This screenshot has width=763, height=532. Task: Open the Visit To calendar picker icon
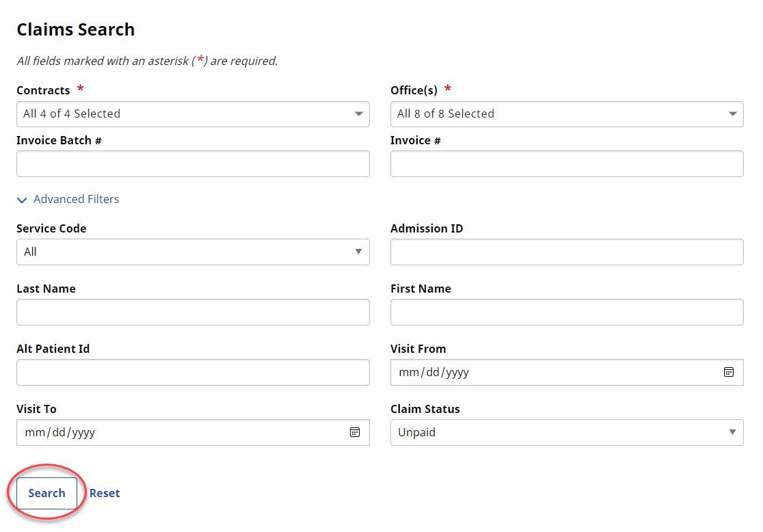pyautogui.click(x=355, y=432)
